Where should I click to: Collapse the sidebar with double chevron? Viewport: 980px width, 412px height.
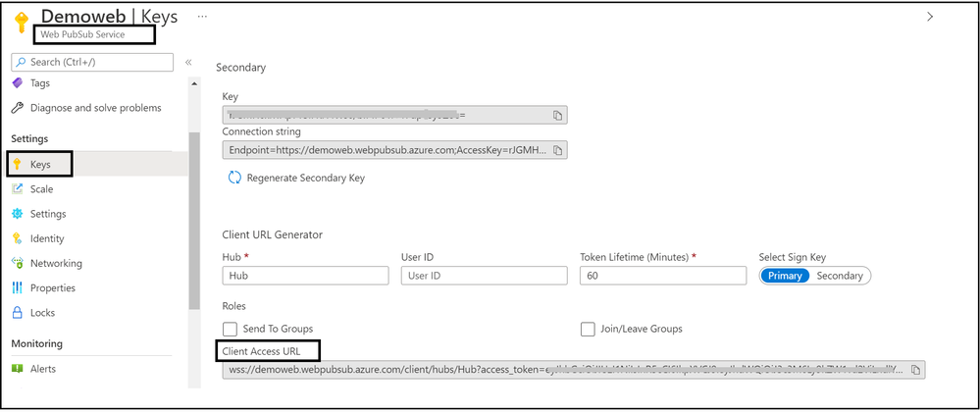pyautogui.click(x=188, y=63)
